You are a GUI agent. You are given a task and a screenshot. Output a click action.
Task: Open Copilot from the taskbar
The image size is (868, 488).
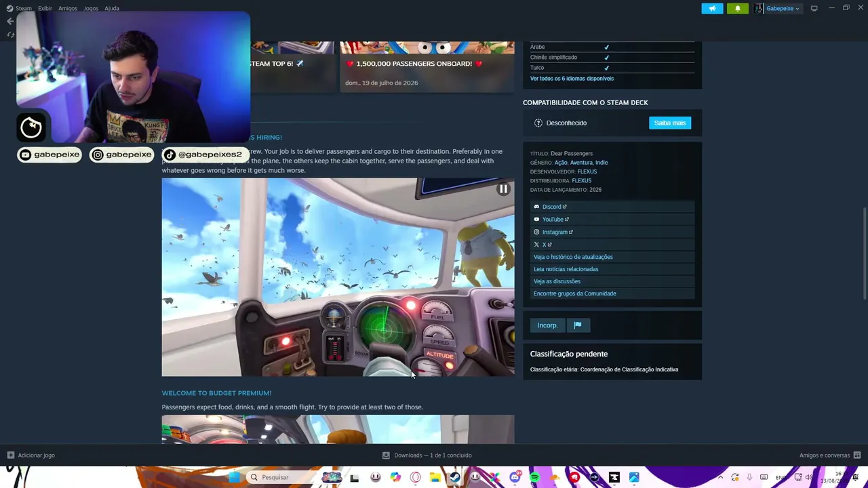tap(395, 477)
